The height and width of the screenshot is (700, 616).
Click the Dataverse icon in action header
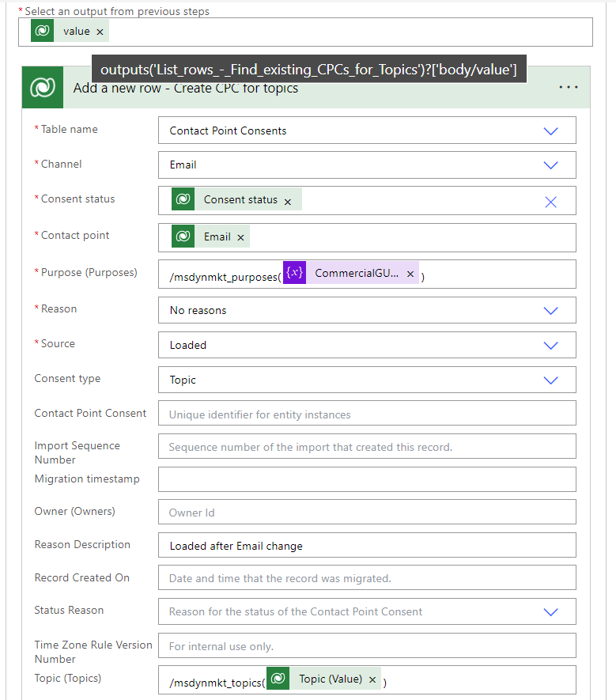42,88
